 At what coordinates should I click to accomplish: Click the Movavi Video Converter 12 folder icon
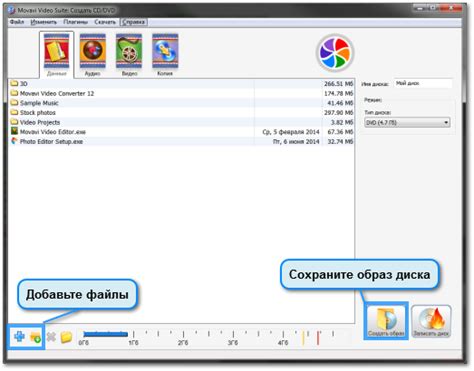click(x=14, y=93)
